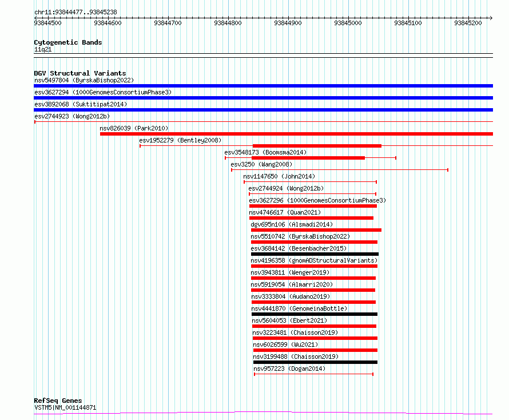Image resolution: width=509 pixels, height=420 pixels.
Task: Select the nsv3333804 (Audano2019) label
Action: (x=291, y=296)
